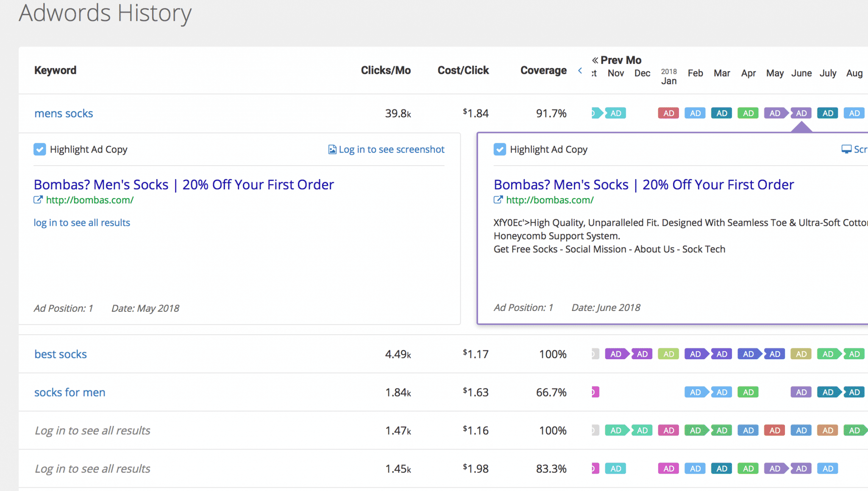Screen dimensions: 868x491
Task: Open the Bombas ad headline in May panel
Action: pos(184,185)
